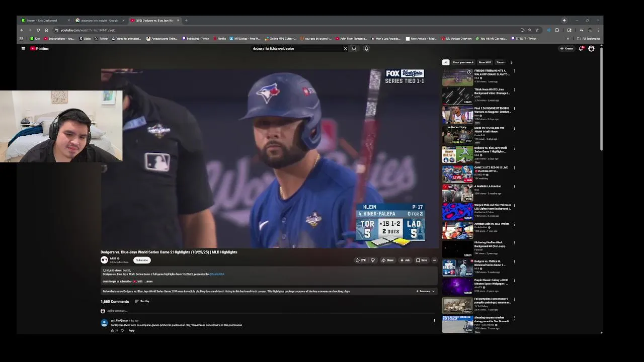Open more video actions three dots
Image resolution: width=644 pixels, height=362 pixels.
[435, 260]
